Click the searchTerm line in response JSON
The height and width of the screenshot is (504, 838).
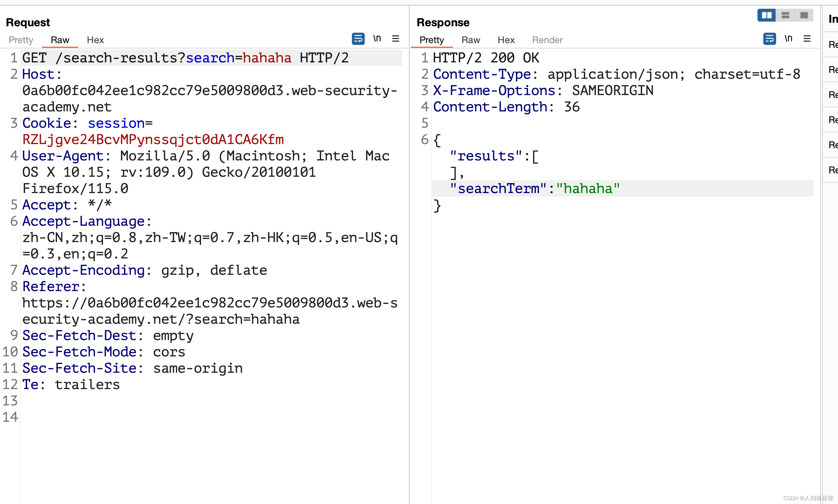click(535, 188)
